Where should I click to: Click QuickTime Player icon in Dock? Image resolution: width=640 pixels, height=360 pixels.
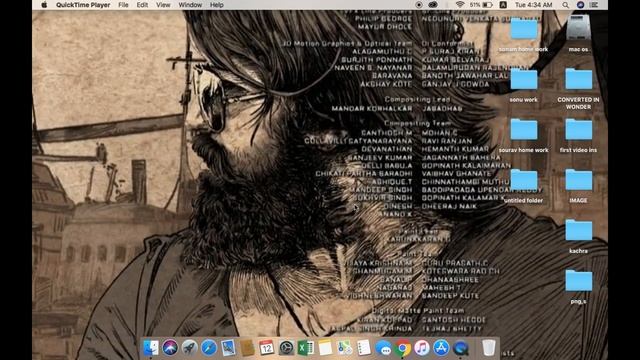click(461, 348)
